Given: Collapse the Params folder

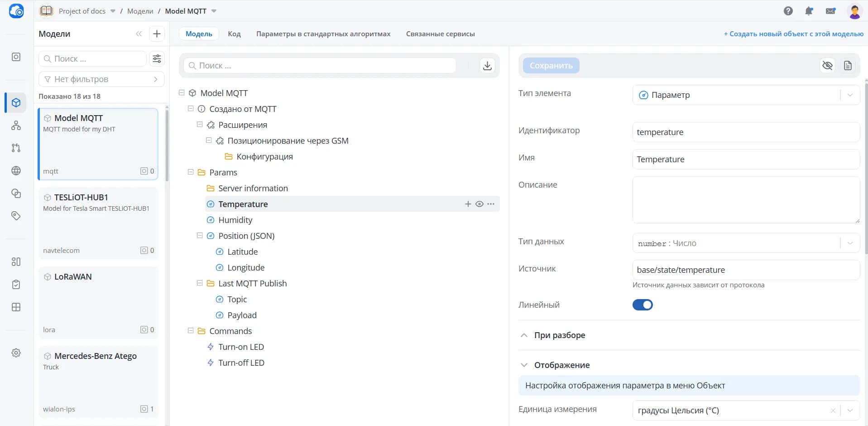Looking at the screenshot, I should pos(191,172).
